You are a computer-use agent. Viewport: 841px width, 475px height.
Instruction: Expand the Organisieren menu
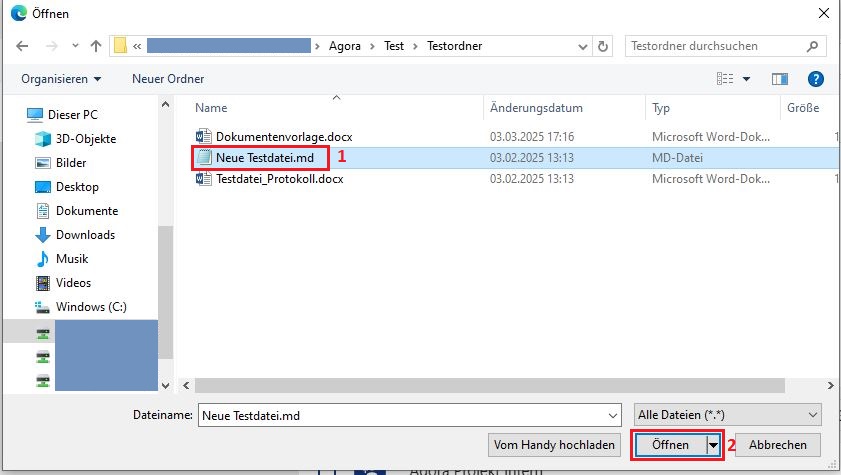click(61, 79)
